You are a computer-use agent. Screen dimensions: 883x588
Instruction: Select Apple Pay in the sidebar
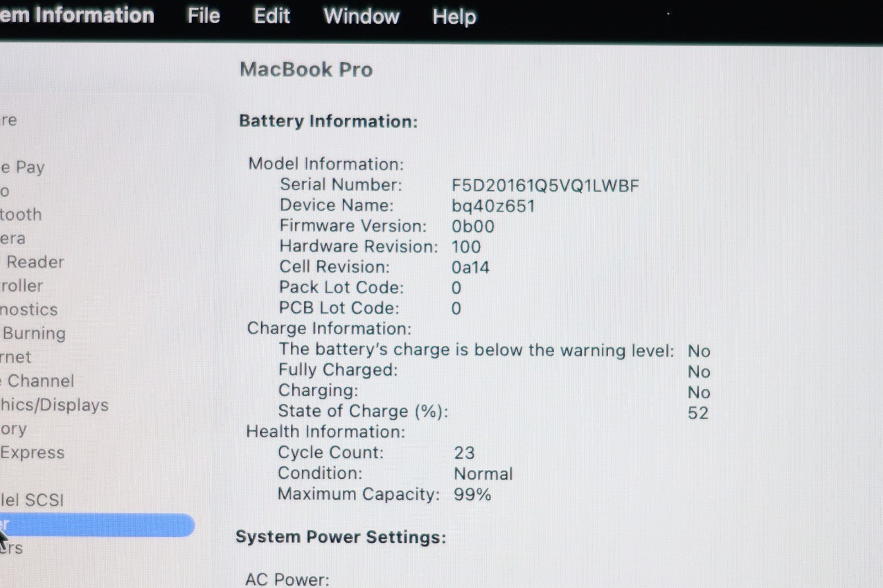pos(22,167)
